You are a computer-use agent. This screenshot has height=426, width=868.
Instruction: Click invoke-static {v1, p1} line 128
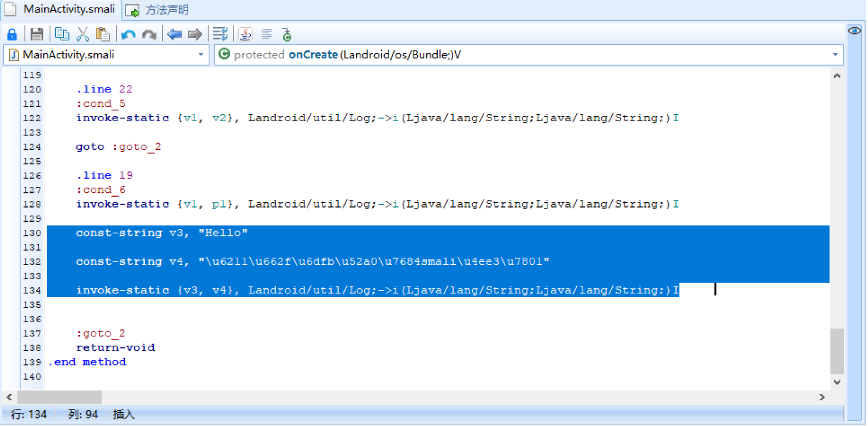(377, 204)
